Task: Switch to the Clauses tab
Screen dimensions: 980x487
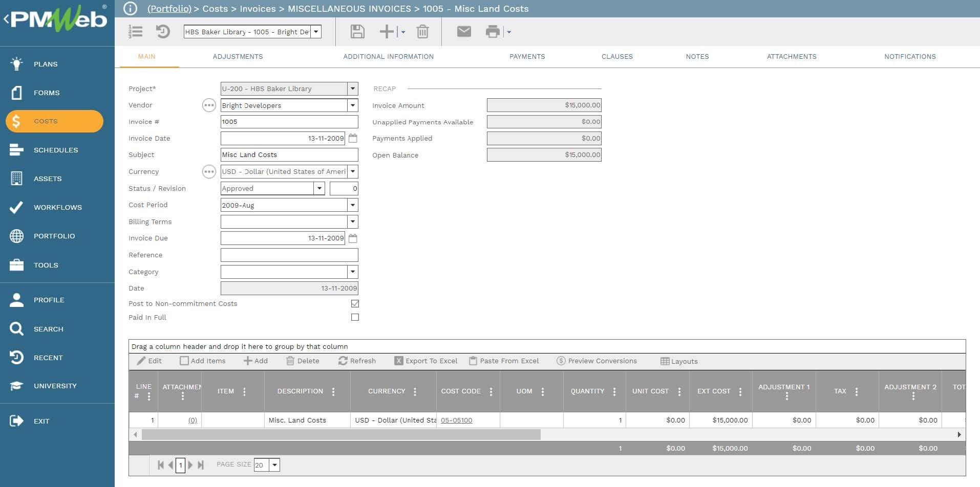Action: tap(617, 57)
